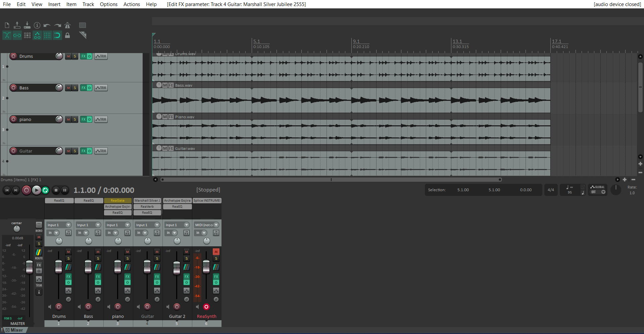Click the Undo icon in the toolbar
Viewport: 644px width, 334px height.
tap(47, 25)
